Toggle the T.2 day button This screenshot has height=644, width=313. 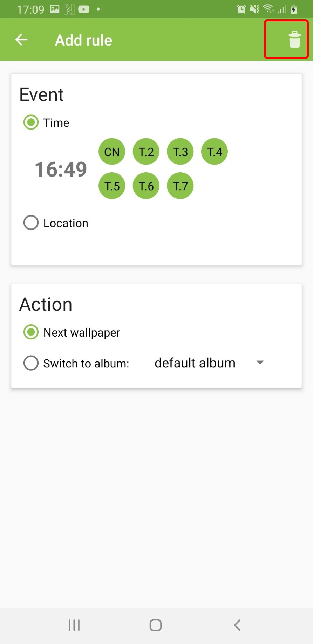pyautogui.click(x=146, y=152)
